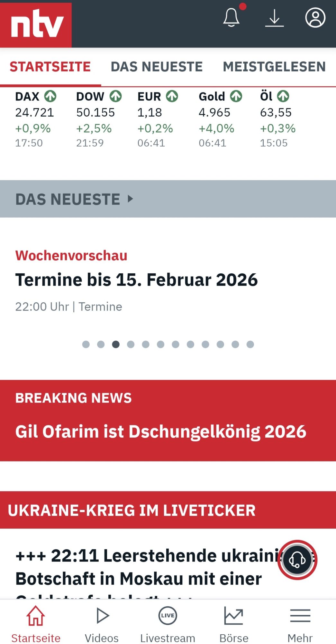Go to Videos in bottom navigation
The image size is (336, 644).
click(102, 623)
